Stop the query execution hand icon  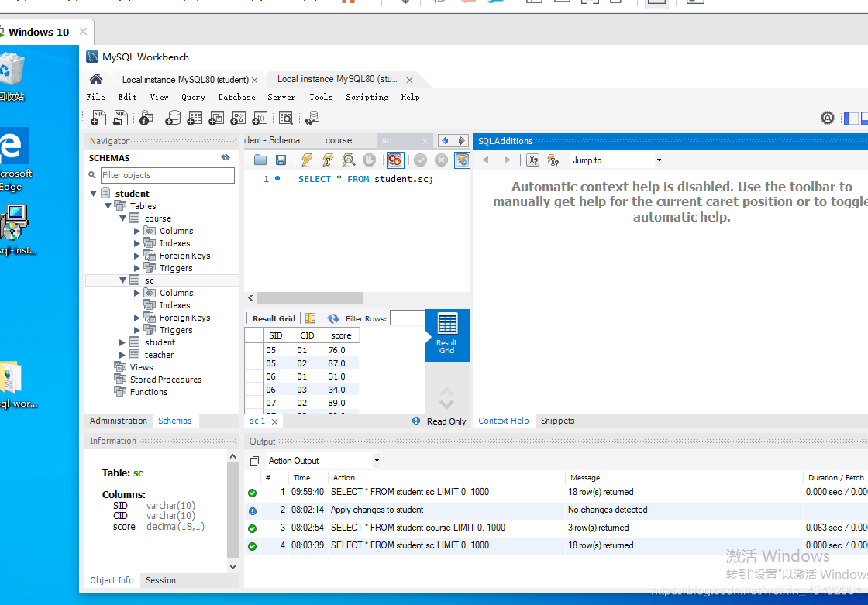click(369, 160)
